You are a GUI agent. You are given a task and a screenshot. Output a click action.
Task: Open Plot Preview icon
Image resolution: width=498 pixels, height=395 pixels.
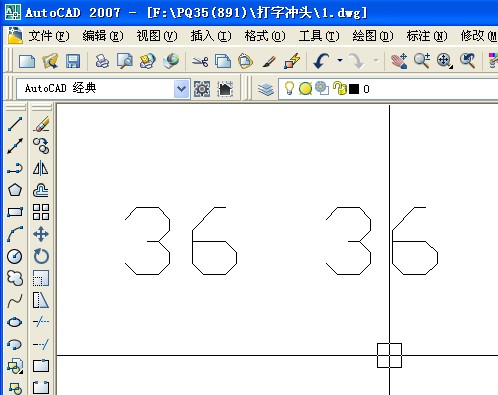click(x=125, y=61)
